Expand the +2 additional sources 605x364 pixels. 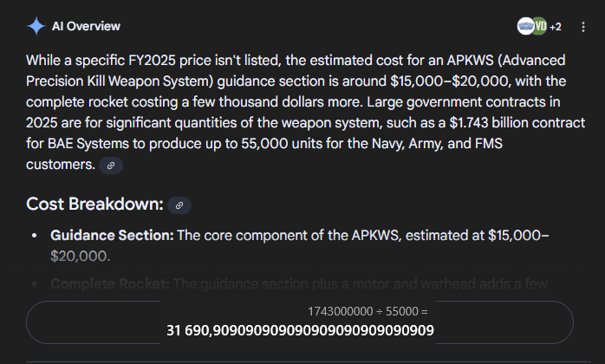556,27
